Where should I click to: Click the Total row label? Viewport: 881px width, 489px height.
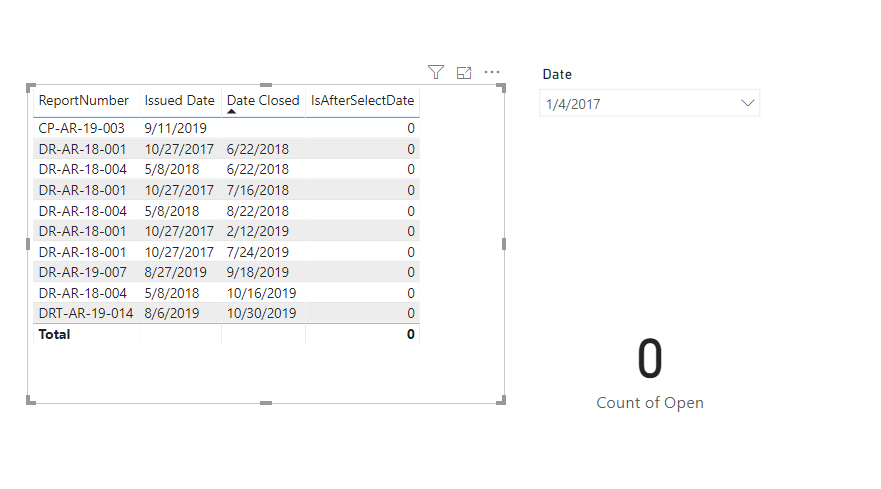click(55, 334)
